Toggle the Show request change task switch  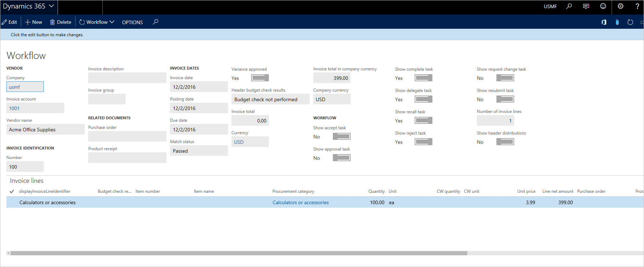pyautogui.click(x=505, y=78)
